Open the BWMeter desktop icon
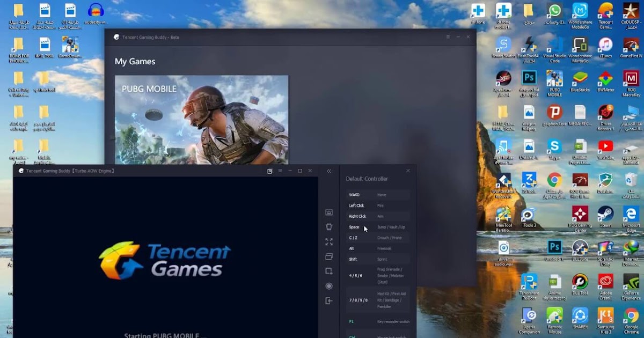This screenshot has height=338, width=644. 605,82
